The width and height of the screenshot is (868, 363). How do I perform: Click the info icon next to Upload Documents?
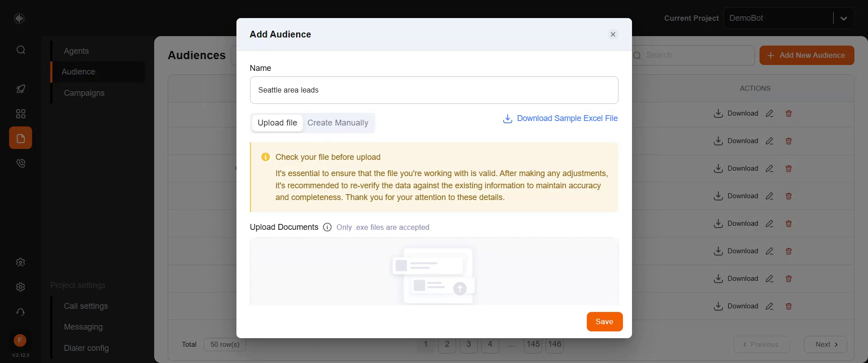pyautogui.click(x=327, y=227)
